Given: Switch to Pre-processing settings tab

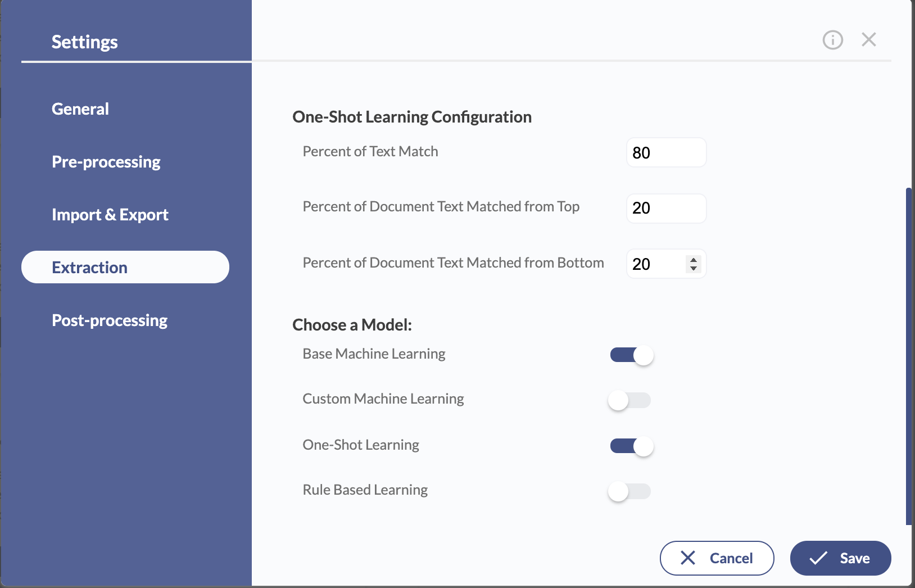Looking at the screenshot, I should [x=106, y=162].
